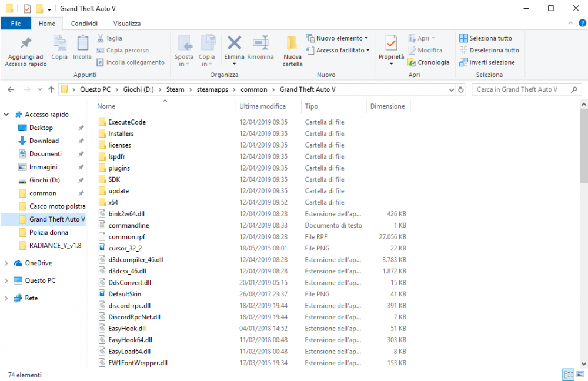Open the Copia in menu
Screen dimensions: 588x381
(x=206, y=51)
